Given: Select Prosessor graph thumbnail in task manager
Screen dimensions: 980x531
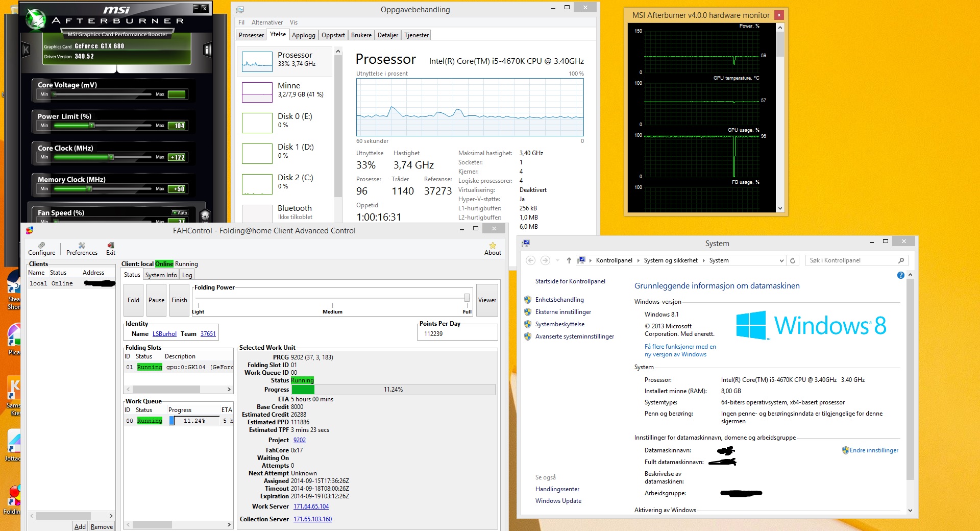Looking at the screenshot, I should click(x=257, y=62).
